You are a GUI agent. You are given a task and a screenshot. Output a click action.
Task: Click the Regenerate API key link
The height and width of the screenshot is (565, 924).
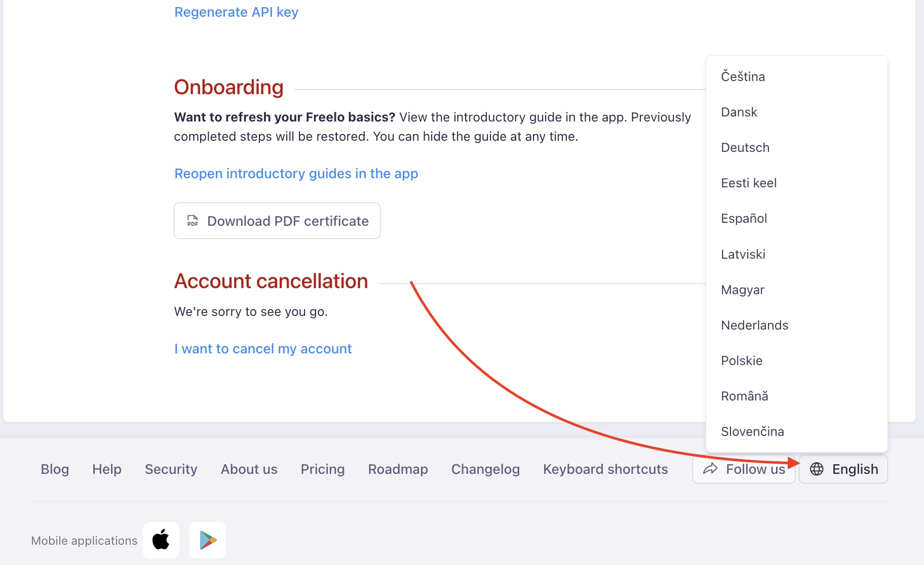(x=236, y=12)
